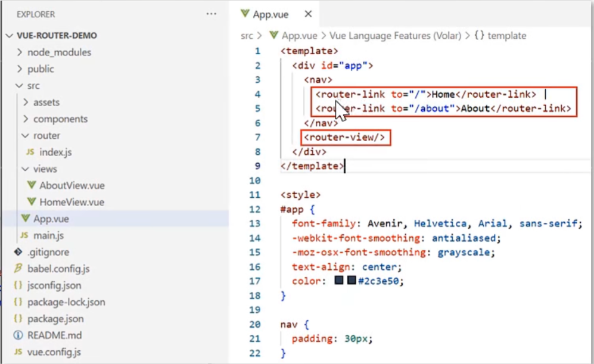Click the Vue icon beside HomeView.vue

tap(32, 202)
